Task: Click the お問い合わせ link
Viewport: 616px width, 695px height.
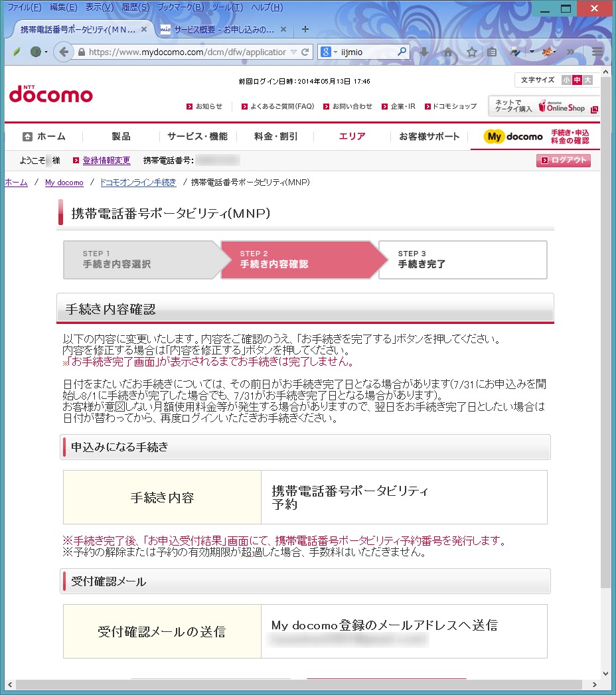Action: (x=348, y=106)
